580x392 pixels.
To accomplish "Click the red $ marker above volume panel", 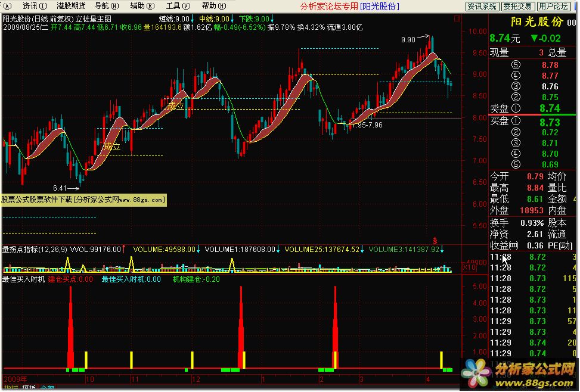I will (x=435, y=241).
